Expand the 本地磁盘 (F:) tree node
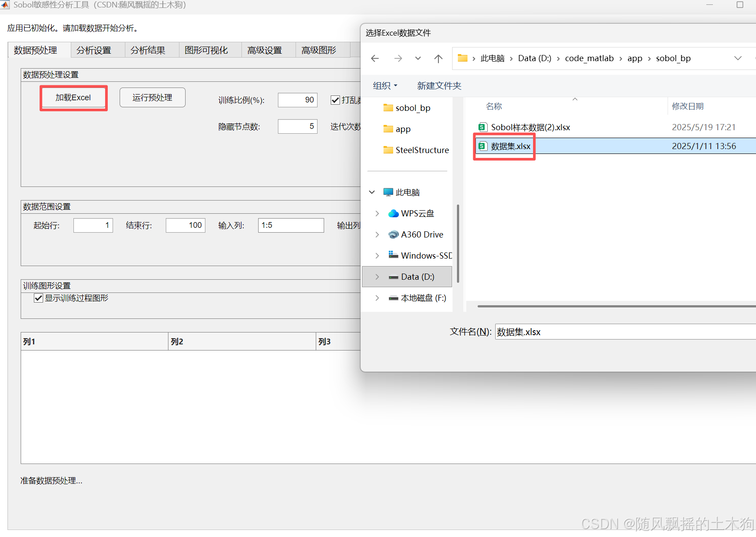 click(x=377, y=298)
